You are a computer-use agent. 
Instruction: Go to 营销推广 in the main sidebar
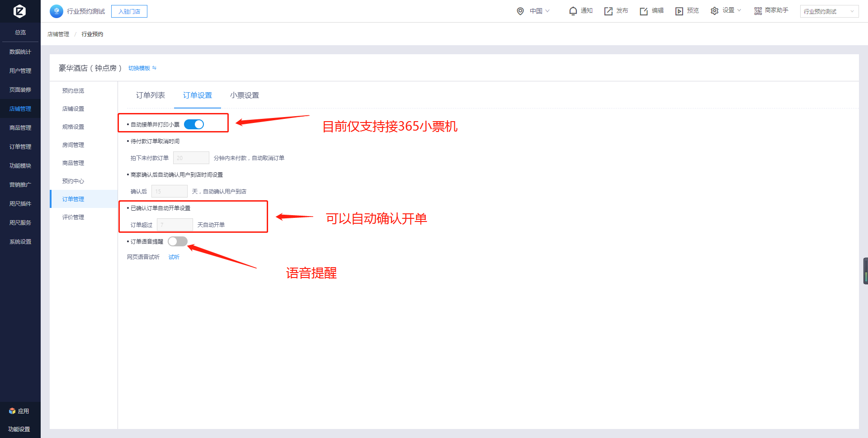(x=20, y=185)
